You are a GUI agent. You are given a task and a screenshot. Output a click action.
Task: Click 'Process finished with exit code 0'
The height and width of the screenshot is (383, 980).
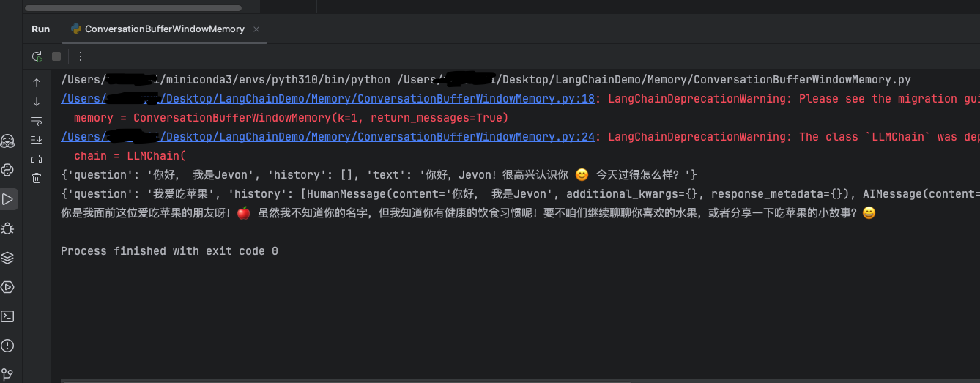pos(169,251)
